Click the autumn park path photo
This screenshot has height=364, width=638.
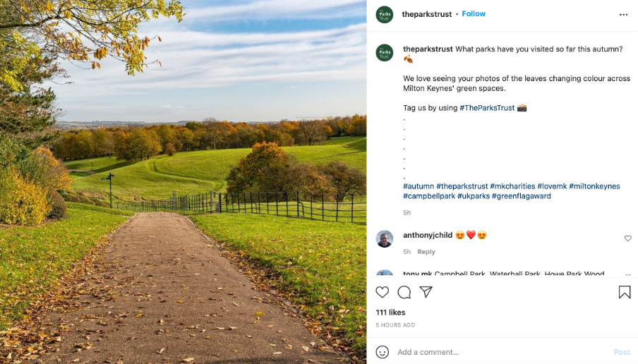pyautogui.click(x=183, y=182)
